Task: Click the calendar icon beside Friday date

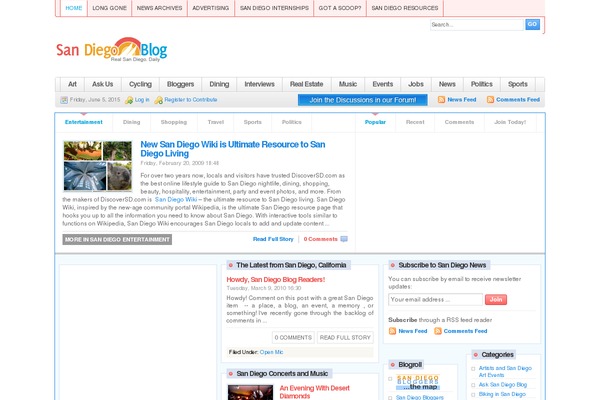Action: [64, 100]
